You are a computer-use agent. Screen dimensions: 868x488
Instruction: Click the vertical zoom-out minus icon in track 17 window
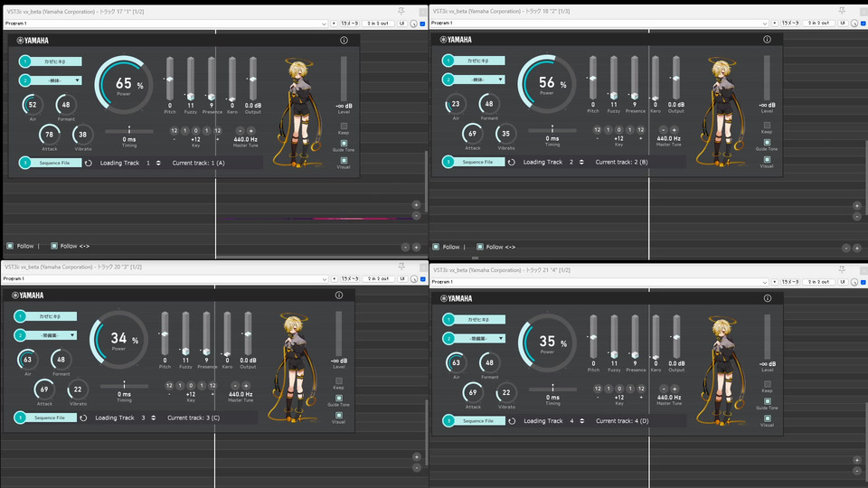pyautogui.click(x=416, y=216)
